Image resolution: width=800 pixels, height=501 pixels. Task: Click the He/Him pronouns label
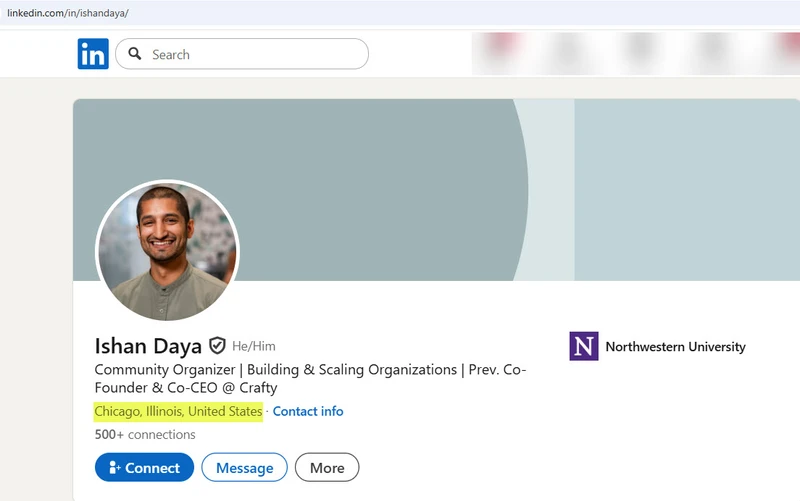pyautogui.click(x=254, y=346)
